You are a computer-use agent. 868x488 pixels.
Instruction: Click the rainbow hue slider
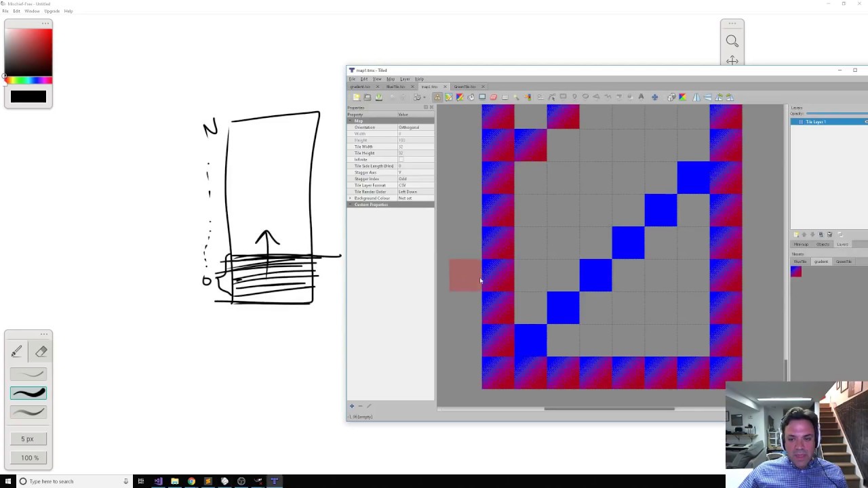coord(28,81)
